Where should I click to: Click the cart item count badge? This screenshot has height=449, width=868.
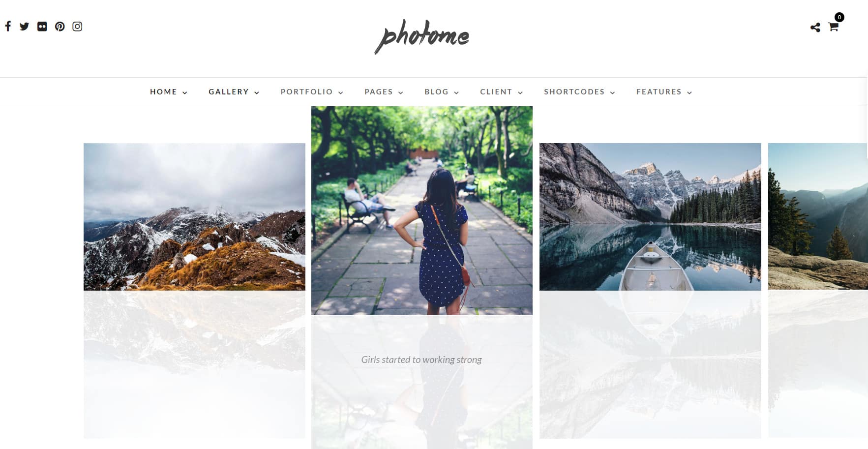click(839, 17)
